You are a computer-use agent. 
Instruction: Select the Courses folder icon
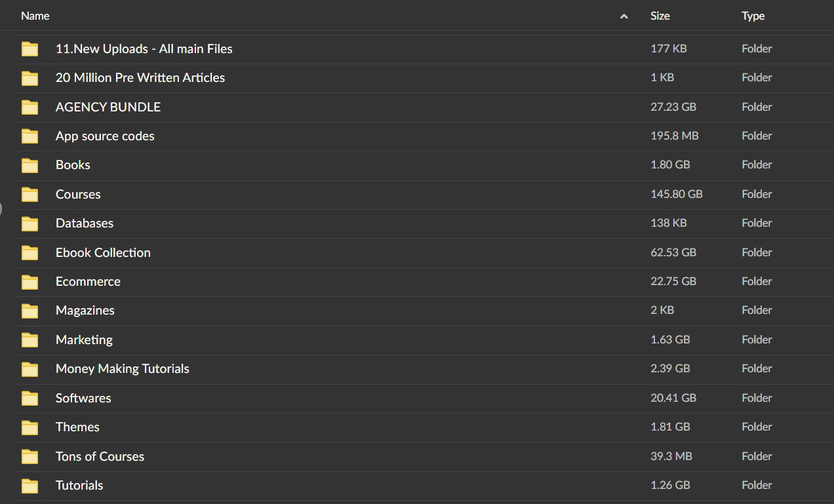(30, 195)
